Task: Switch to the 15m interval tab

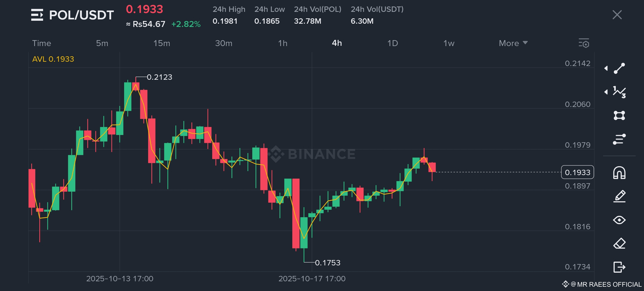Action: point(162,43)
